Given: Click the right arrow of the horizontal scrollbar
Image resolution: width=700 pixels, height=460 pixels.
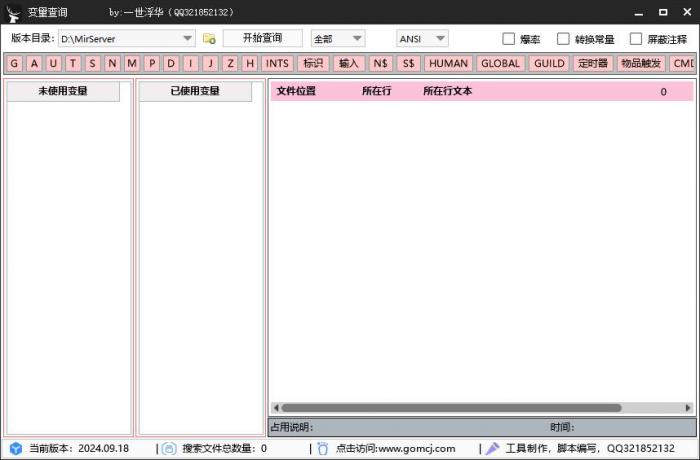Looking at the screenshot, I should [x=687, y=408].
